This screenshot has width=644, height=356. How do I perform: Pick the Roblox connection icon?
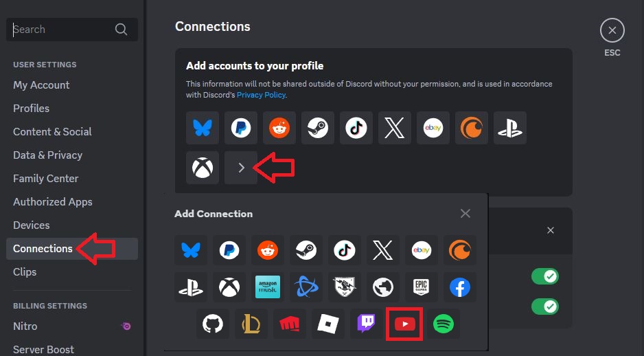pyautogui.click(x=328, y=324)
